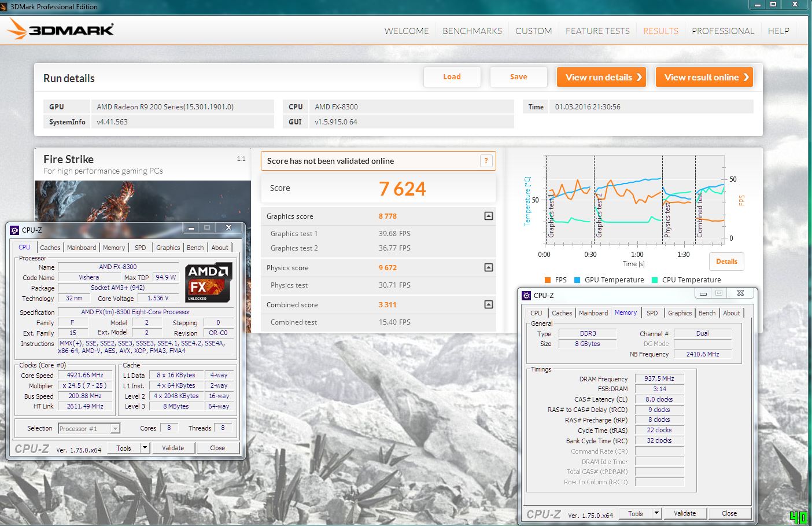Click Validate in CPU-Z processor window
The height and width of the screenshot is (526, 812).
point(173,448)
